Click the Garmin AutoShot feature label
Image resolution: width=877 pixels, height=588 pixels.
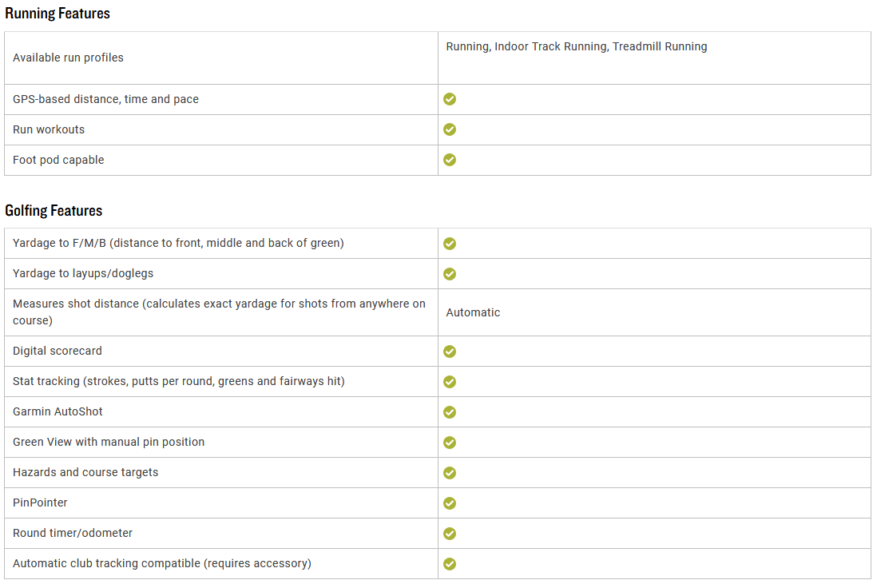58,411
